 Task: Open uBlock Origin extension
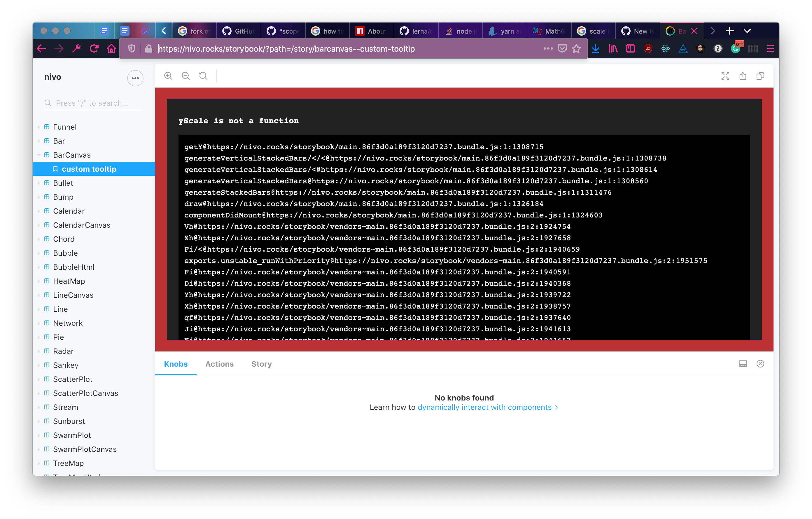(x=648, y=48)
